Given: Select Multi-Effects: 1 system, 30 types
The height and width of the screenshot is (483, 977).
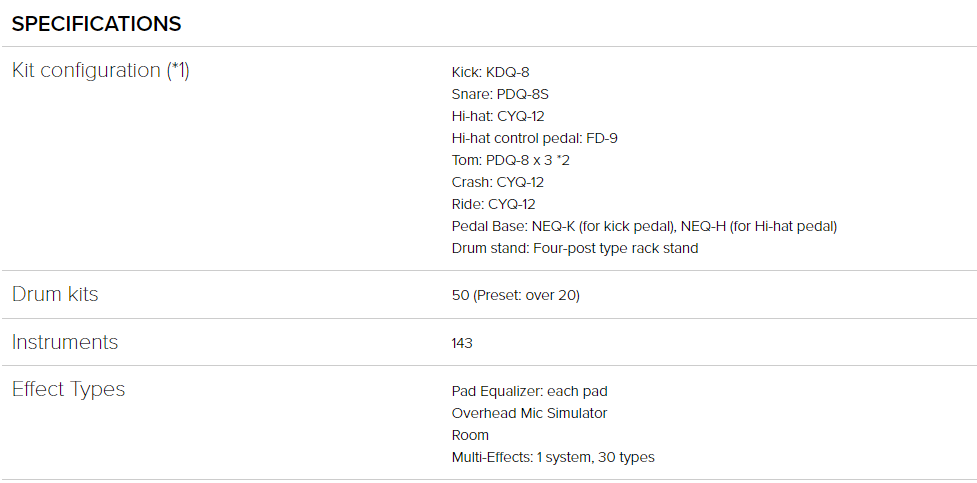Looking at the screenshot, I should point(553,457).
